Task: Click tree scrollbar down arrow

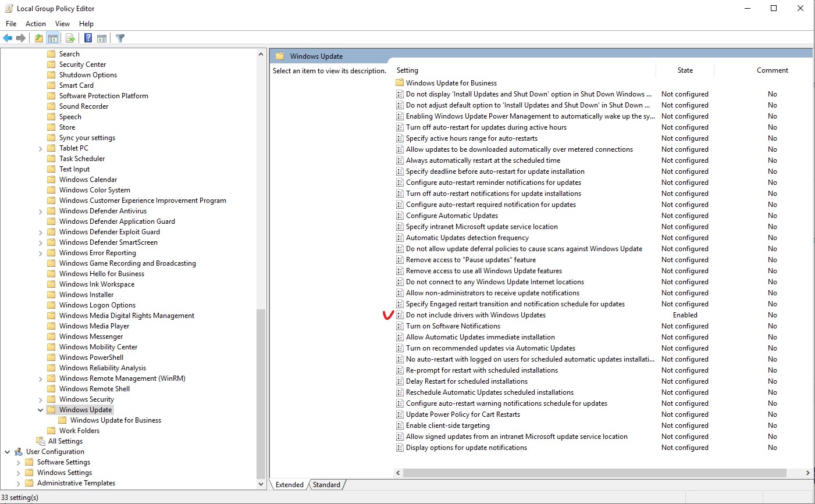Action: click(261, 484)
